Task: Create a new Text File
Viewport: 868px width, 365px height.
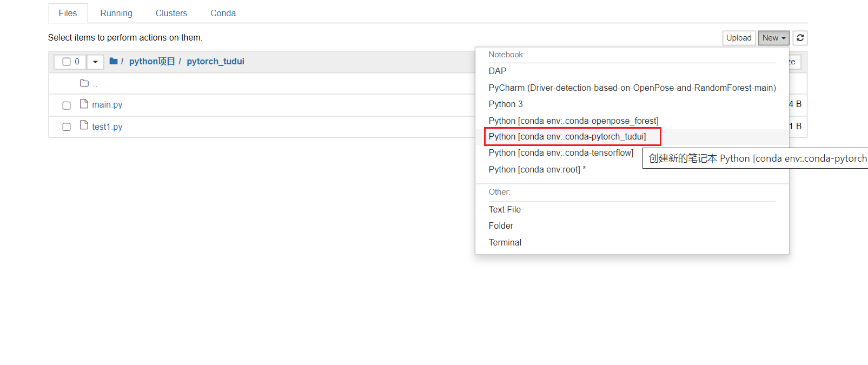Action: coord(505,209)
